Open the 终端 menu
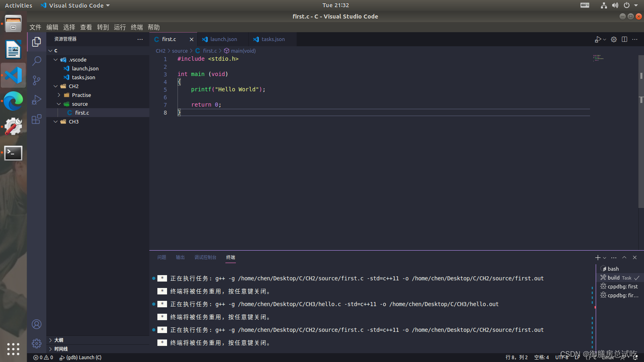 tap(136, 27)
